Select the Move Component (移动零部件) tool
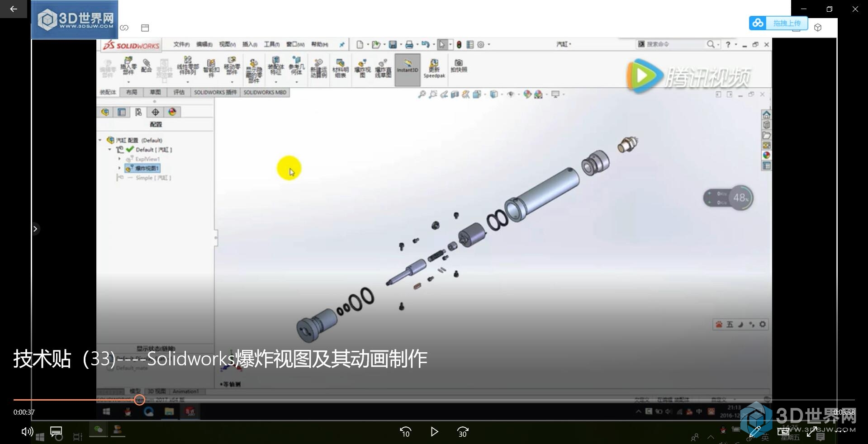 coord(232,66)
